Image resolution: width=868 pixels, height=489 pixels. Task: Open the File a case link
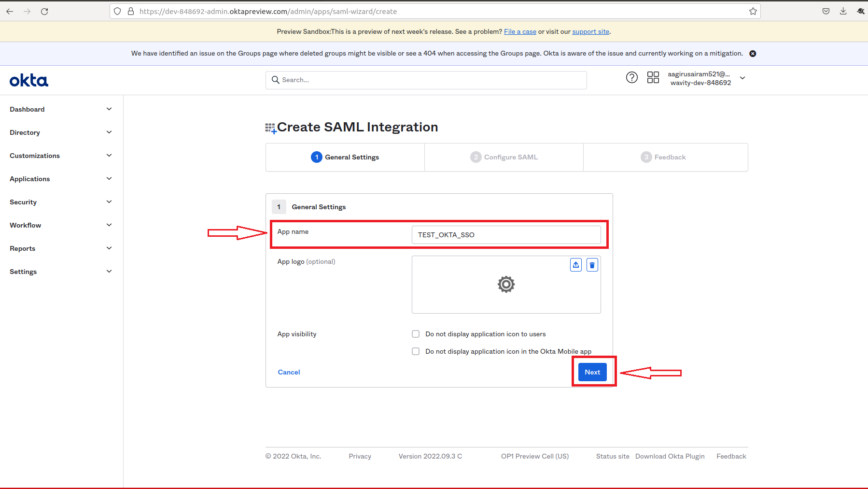tap(520, 31)
